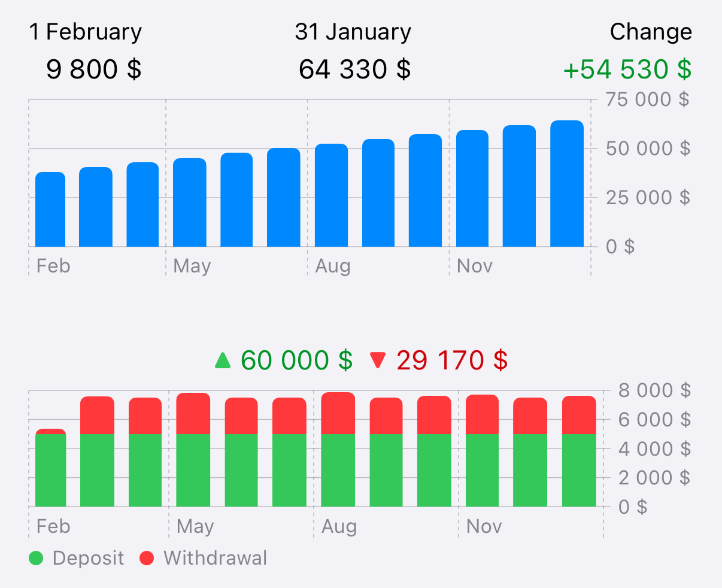
Task: Click the green deposit bar above Nov
Action: tap(482, 471)
